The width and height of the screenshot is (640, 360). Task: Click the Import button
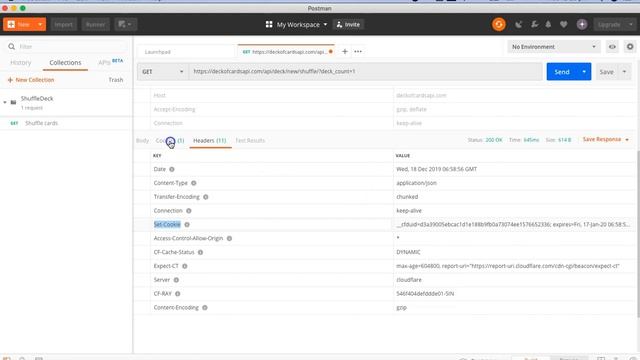[x=63, y=24]
